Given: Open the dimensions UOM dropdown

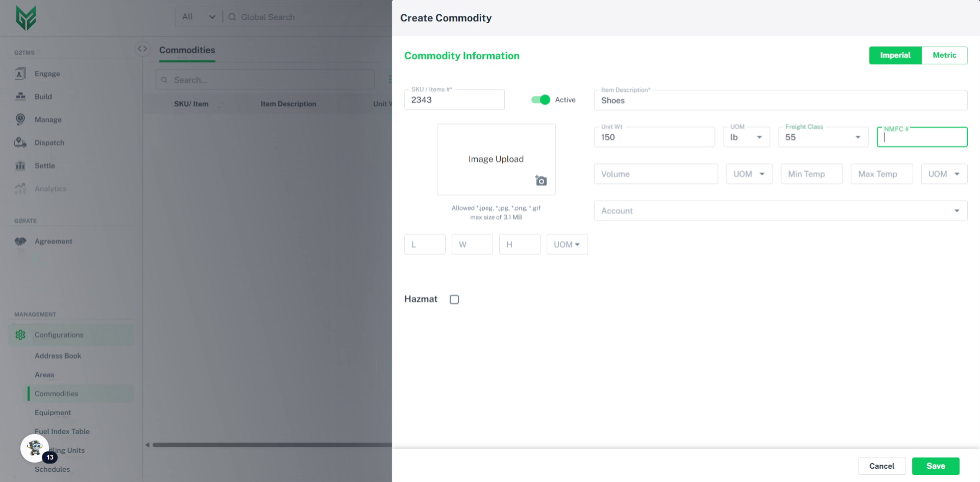Looking at the screenshot, I should [567, 245].
